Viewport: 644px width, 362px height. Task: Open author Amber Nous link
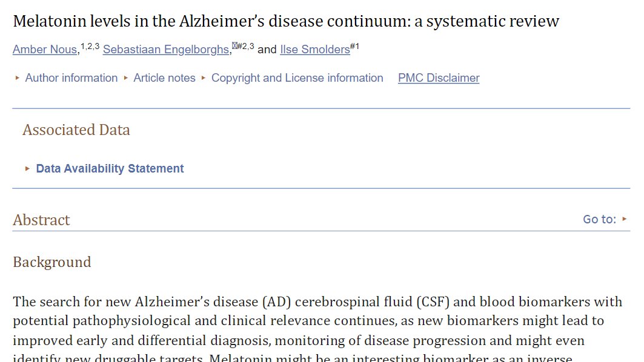[x=45, y=50]
